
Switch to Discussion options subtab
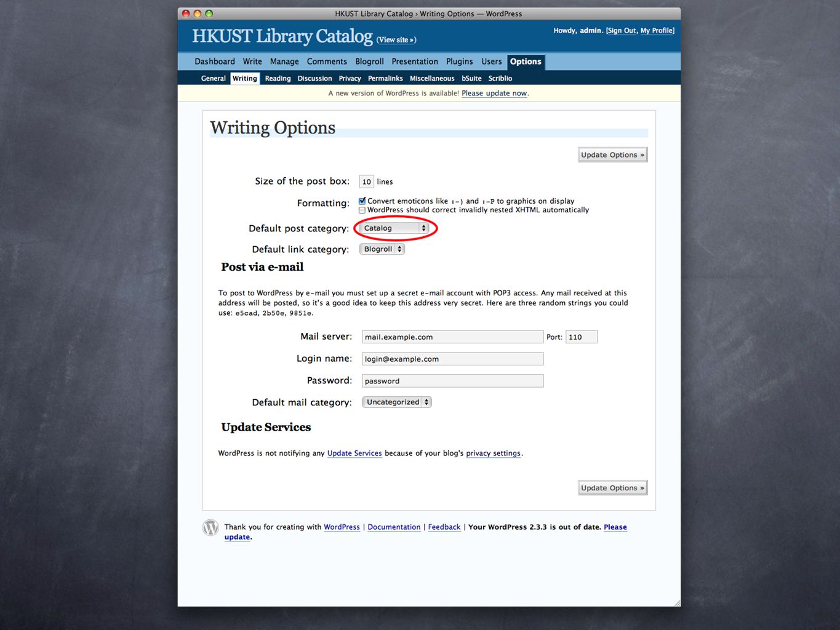pos(314,78)
